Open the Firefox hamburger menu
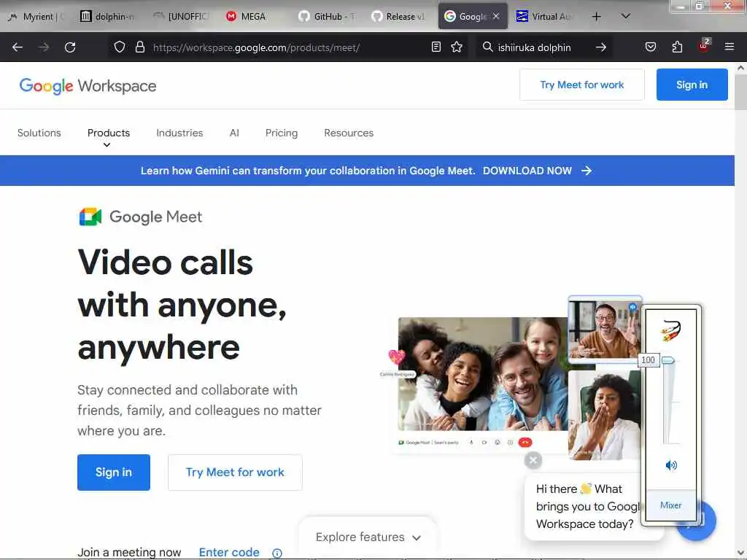The width and height of the screenshot is (747, 560). (x=729, y=47)
